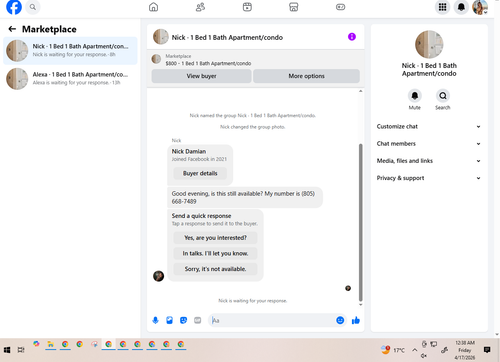Send a thumbs-up like
This screenshot has height=362, width=500.
[356, 320]
